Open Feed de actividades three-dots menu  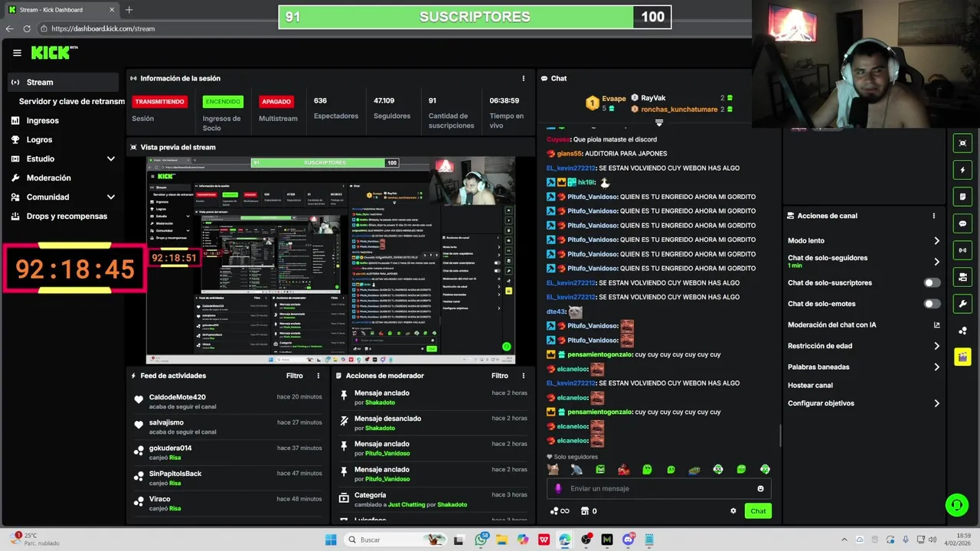(318, 376)
